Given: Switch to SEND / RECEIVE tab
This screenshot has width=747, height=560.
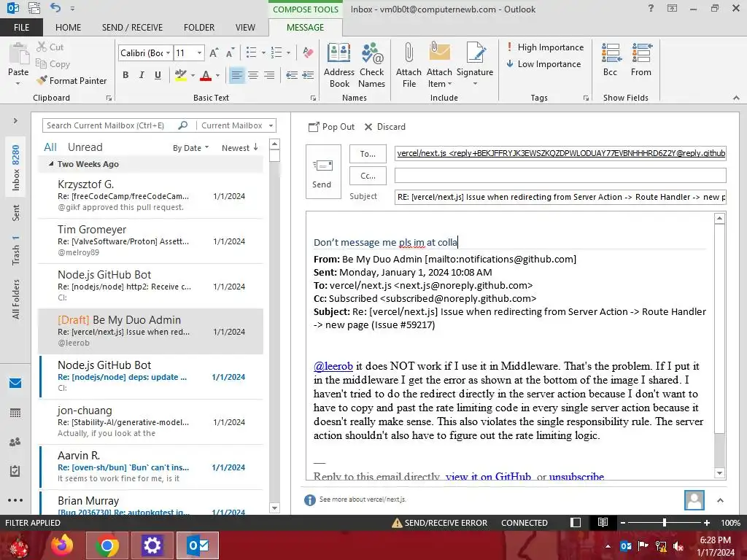Looking at the screenshot, I should click(132, 28).
